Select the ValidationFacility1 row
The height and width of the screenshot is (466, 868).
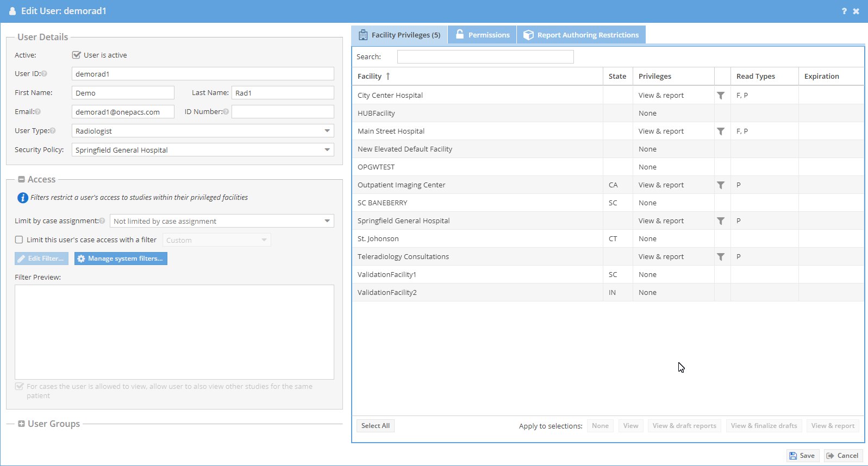(608, 275)
